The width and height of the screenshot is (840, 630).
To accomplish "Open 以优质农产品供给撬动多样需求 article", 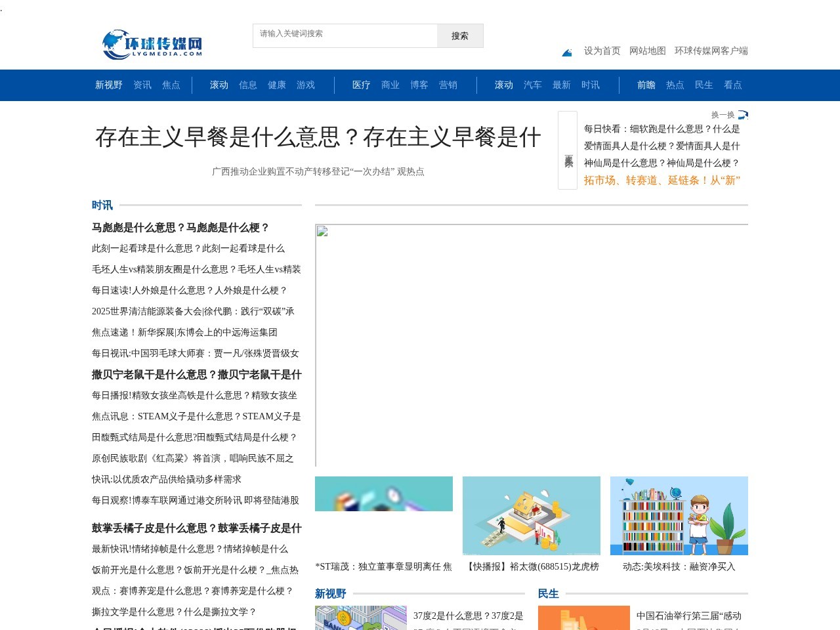I will click(167, 479).
